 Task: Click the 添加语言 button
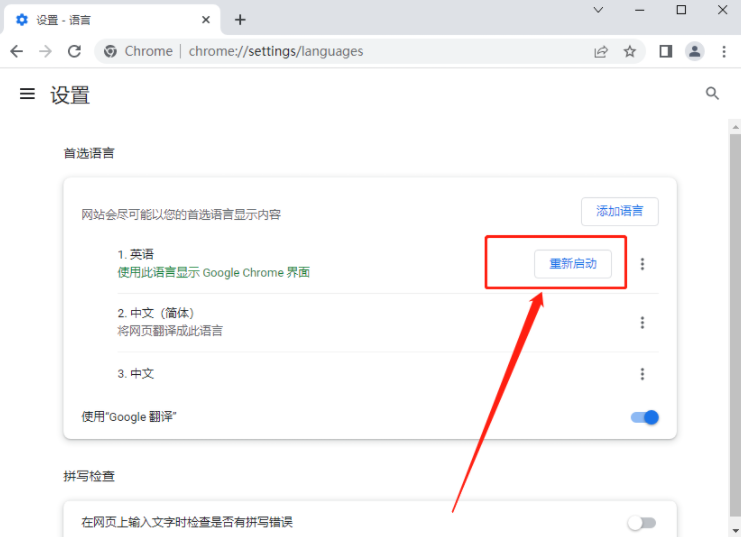point(620,211)
